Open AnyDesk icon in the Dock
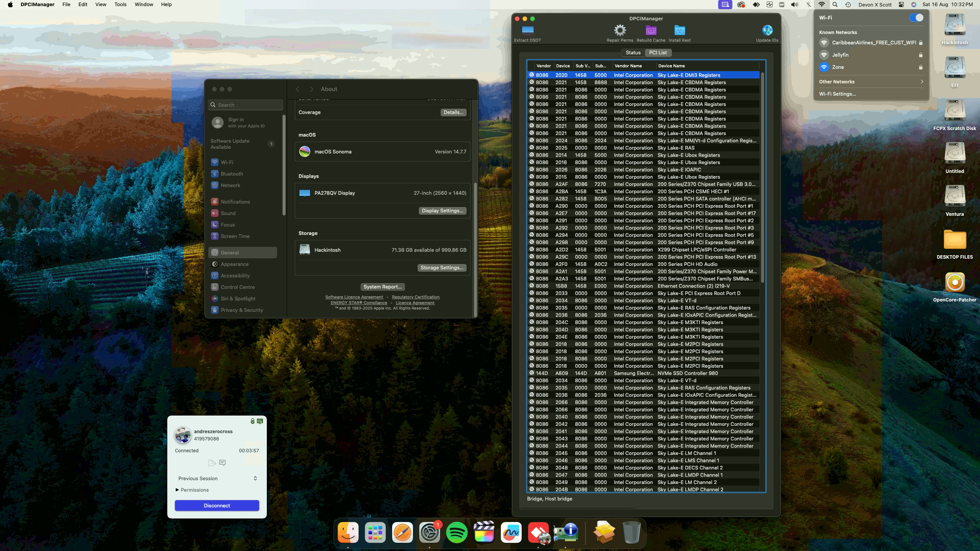This screenshot has width=980, height=551. (538, 532)
